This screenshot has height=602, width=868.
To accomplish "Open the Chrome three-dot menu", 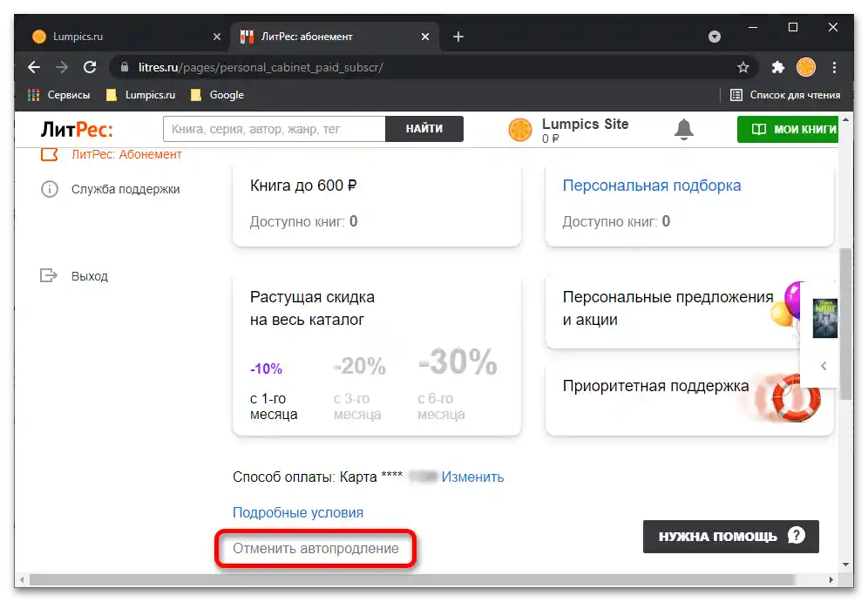I will (835, 67).
